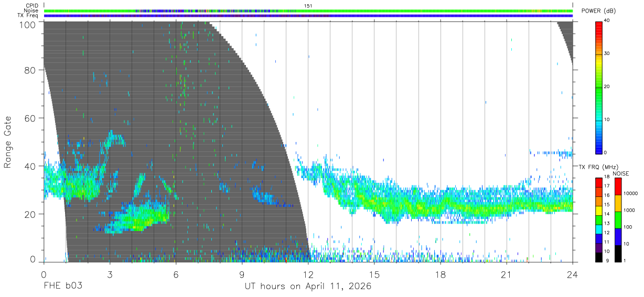Click the 14 label on the TX frequency scale
This screenshot has height=297, width=644.
[x=607, y=214]
